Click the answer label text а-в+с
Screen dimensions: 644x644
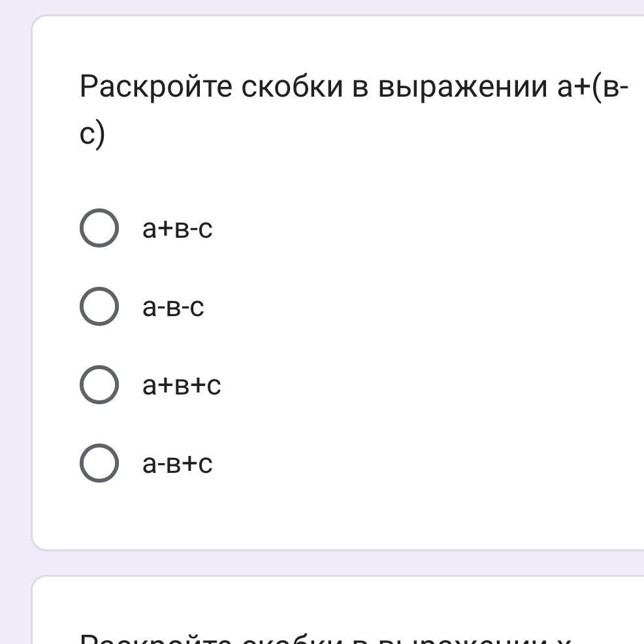click(x=178, y=464)
